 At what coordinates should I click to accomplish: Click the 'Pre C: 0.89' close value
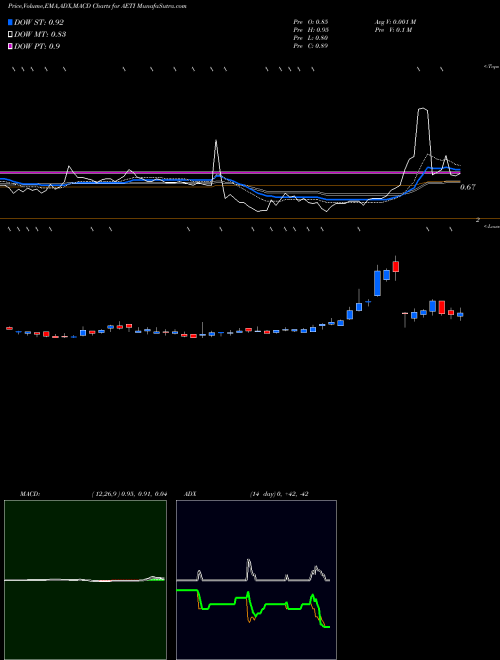[x=311, y=46]
